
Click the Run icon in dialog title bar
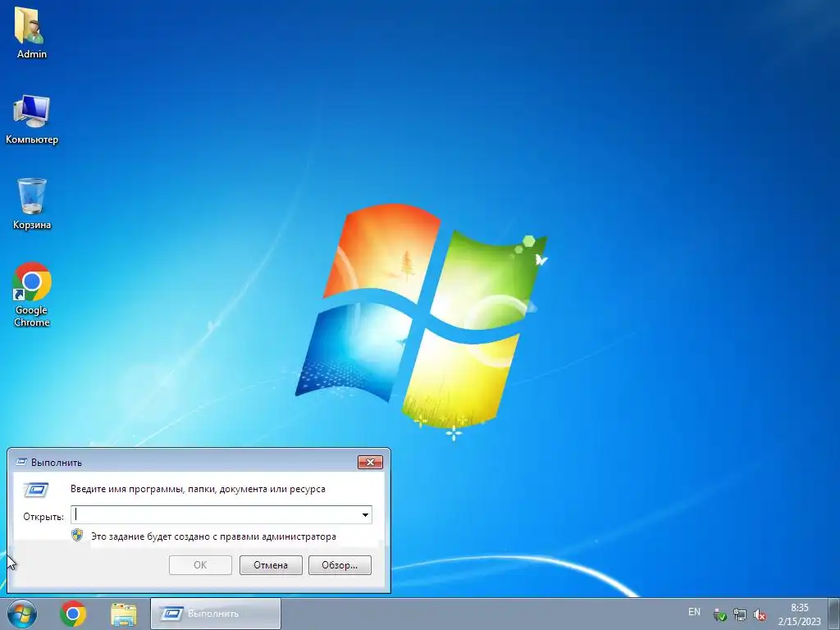point(21,462)
